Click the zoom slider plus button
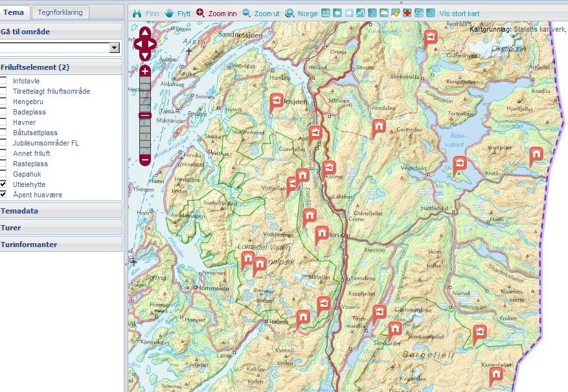Image resolution: width=568 pixels, height=392 pixels. coord(145,71)
